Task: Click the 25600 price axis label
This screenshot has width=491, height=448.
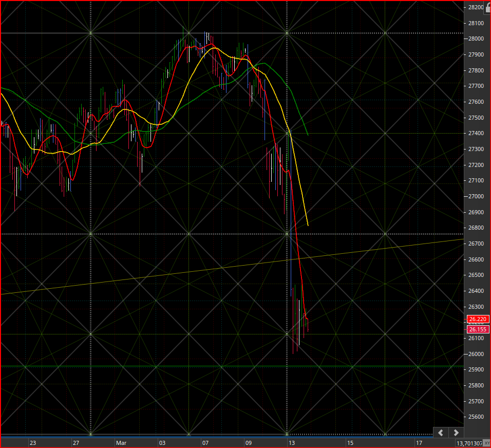Action: [476, 417]
